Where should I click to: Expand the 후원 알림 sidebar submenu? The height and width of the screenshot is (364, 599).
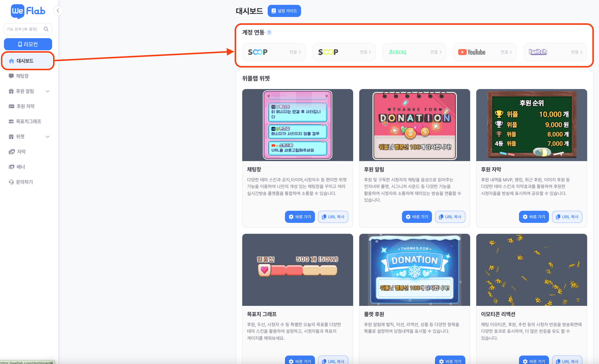[48, 91]
